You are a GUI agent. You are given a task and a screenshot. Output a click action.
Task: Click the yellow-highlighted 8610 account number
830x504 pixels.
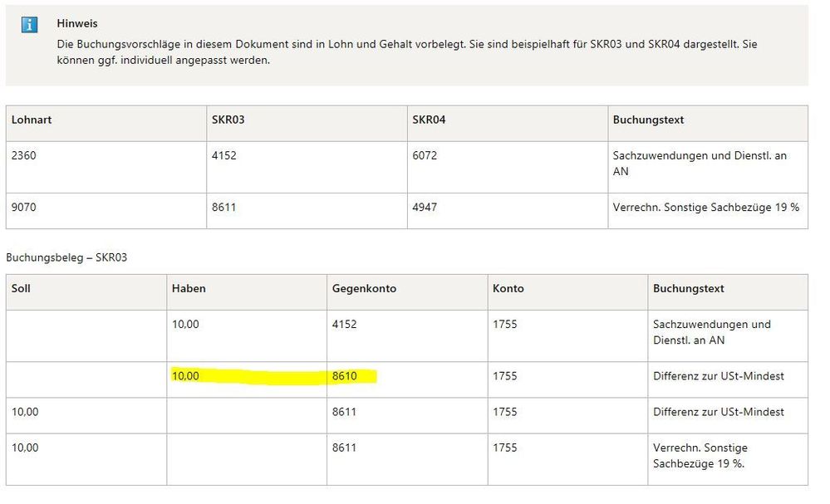(x=345, y=376)
